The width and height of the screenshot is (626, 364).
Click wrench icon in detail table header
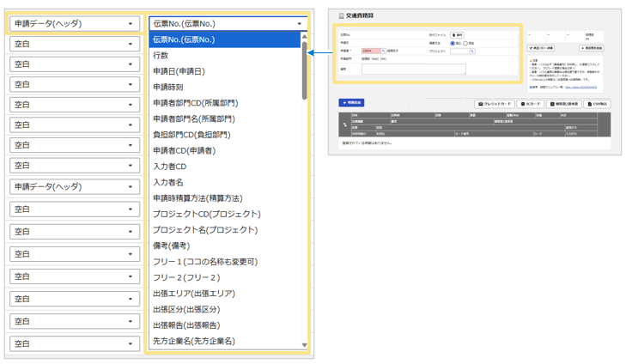[345, 124]
